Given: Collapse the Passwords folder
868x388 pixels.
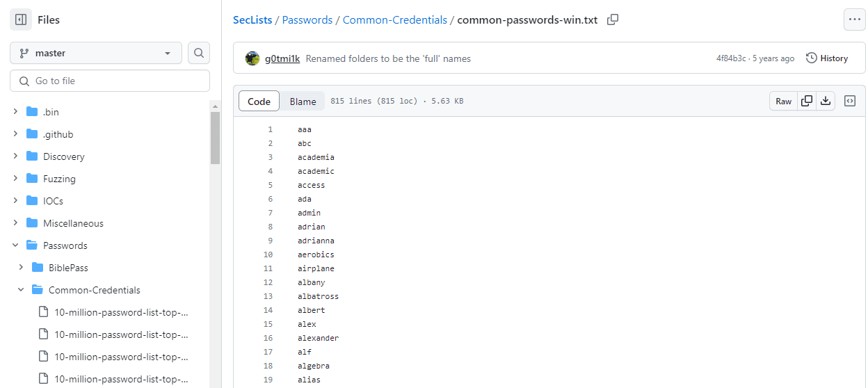Looking at the screenshot, I should (15, 245).
